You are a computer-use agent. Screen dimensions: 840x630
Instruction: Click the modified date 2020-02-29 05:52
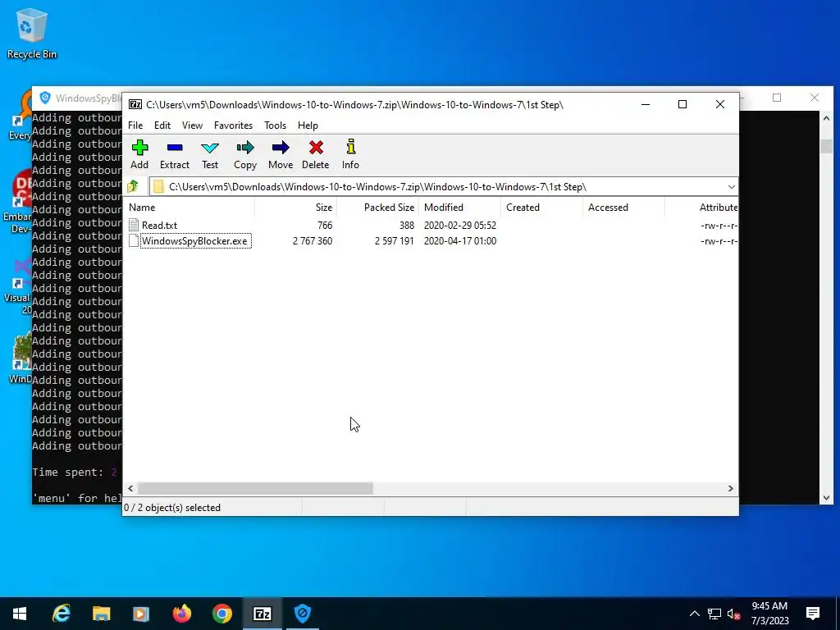[460, 226]
